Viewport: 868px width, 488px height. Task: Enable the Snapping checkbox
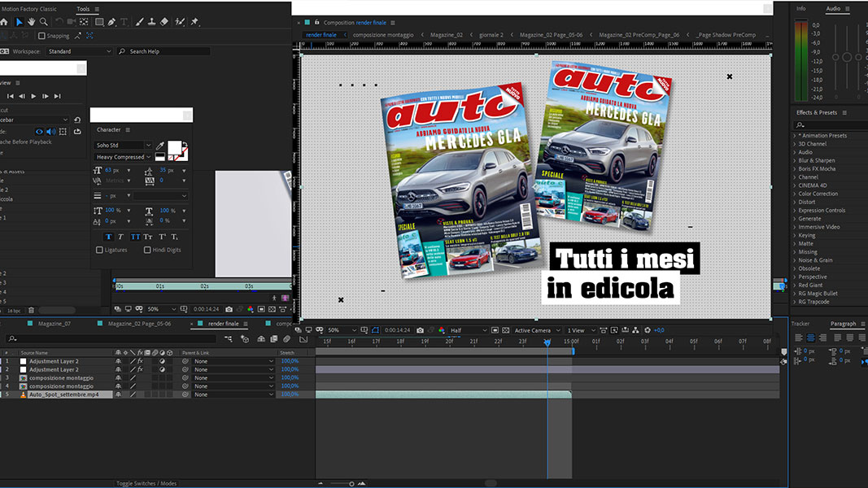click(41, 36)
